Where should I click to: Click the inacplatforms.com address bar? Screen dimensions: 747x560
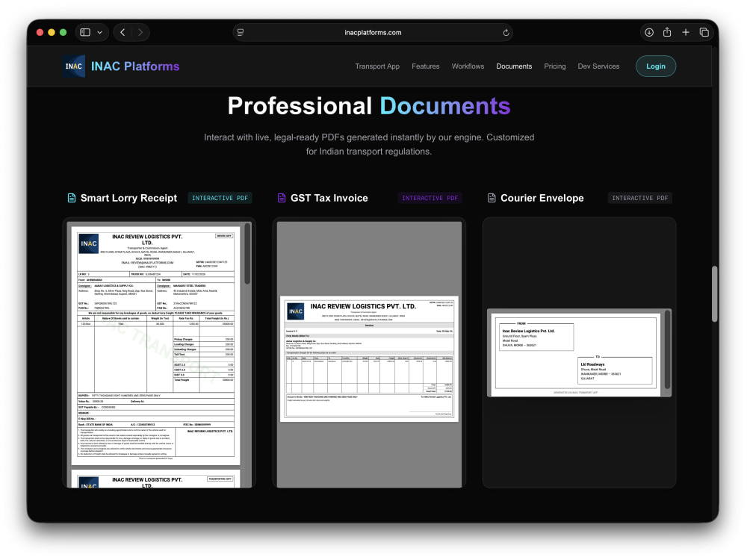[373, 32]
